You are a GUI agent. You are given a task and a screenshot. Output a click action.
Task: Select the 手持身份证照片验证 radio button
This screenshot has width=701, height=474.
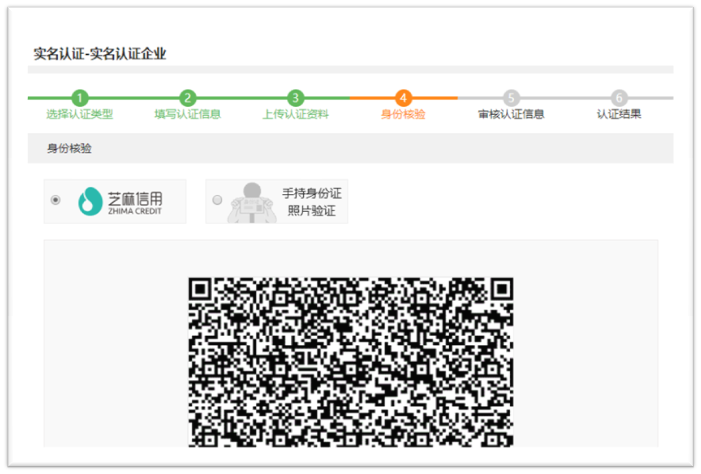[x=217, y=200]
